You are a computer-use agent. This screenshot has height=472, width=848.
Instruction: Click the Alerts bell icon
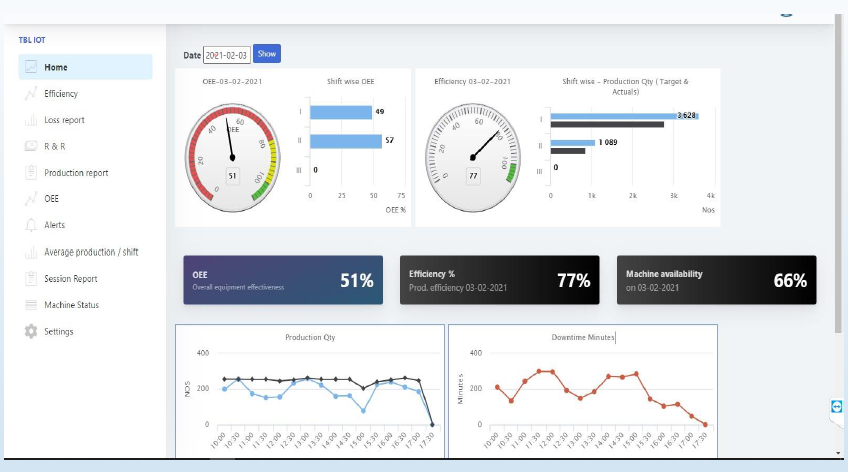coord(31,225)
